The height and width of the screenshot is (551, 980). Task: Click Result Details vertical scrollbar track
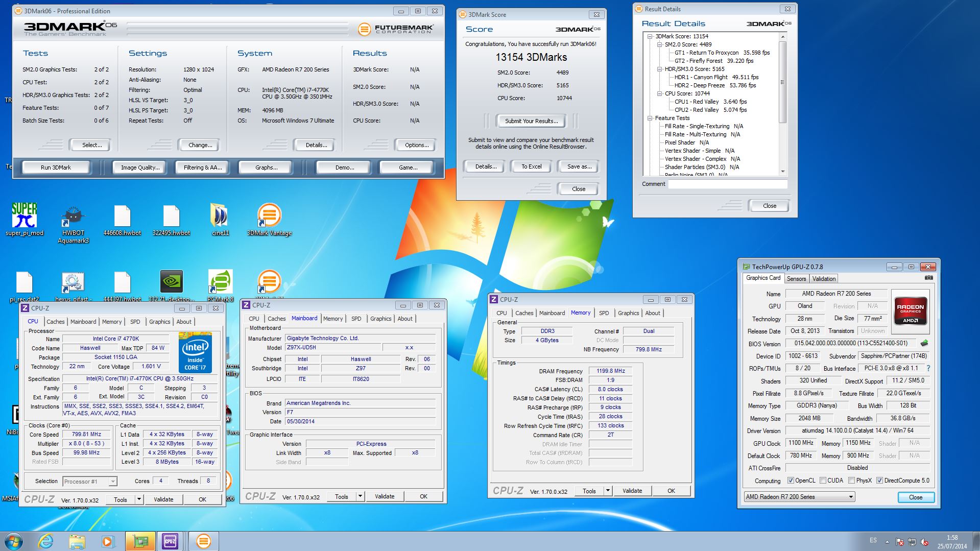coord(782,147)
